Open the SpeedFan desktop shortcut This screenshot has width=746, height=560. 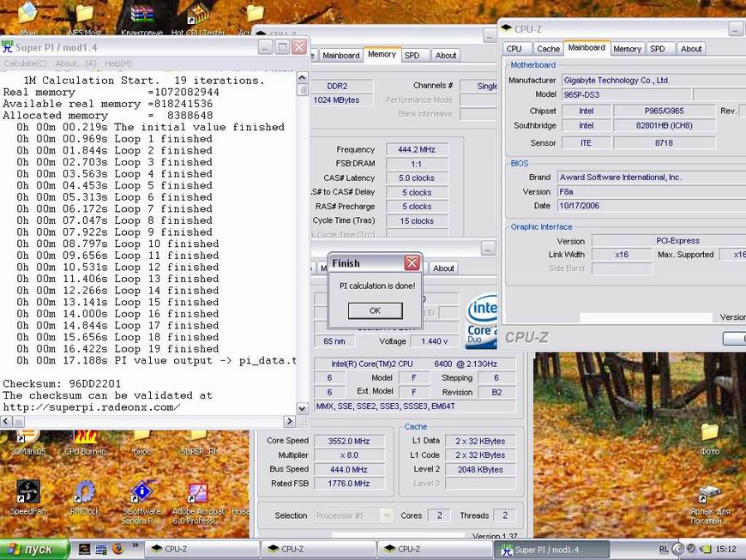(x=27, y=492)
